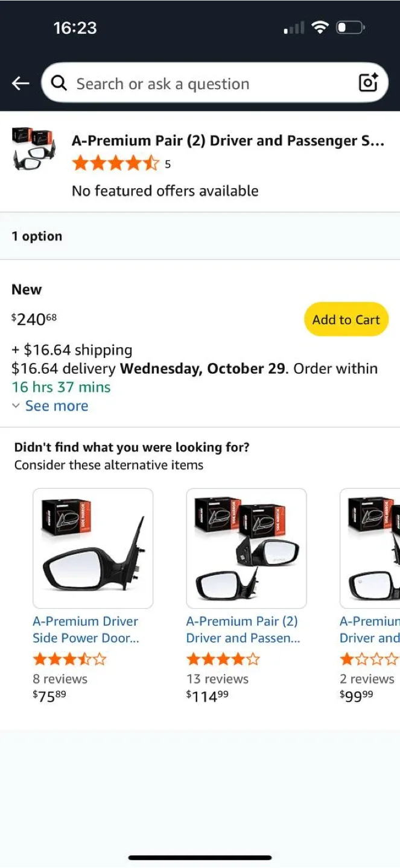Image resolution: width=400 pixels, height=868 pixels.
Task: Tap the Search or ask a question field
Action: (x=181, y=83)
